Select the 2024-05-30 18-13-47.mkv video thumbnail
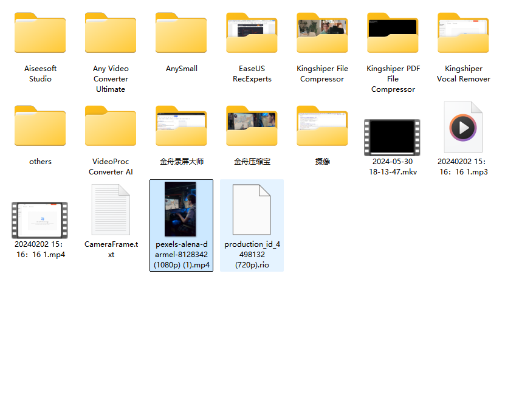Image resolution: width=505 pixels, height=420 pixels. (392, 137)
